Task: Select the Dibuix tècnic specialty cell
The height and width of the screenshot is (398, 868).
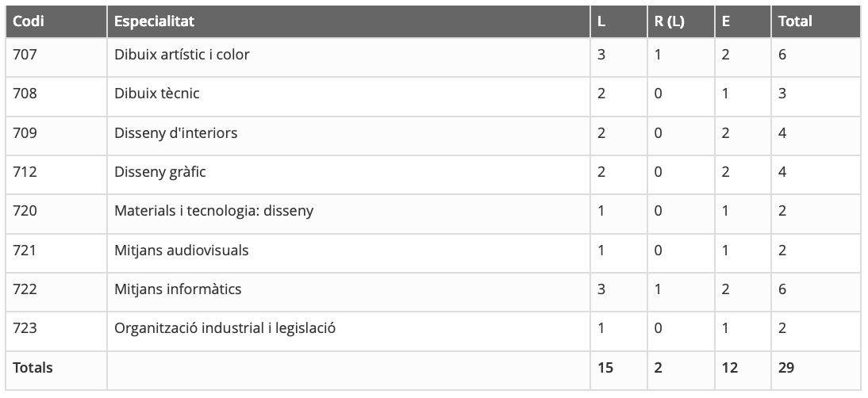Action: (157, 94)
